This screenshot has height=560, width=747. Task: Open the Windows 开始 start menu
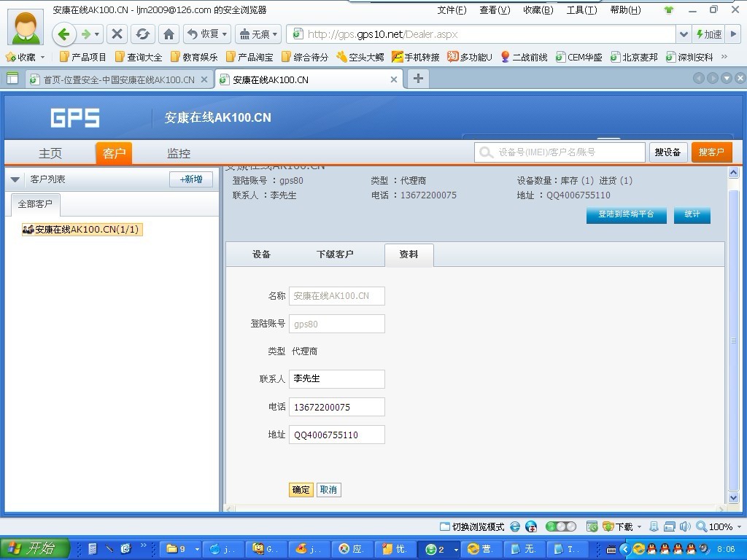click(34, 548)
